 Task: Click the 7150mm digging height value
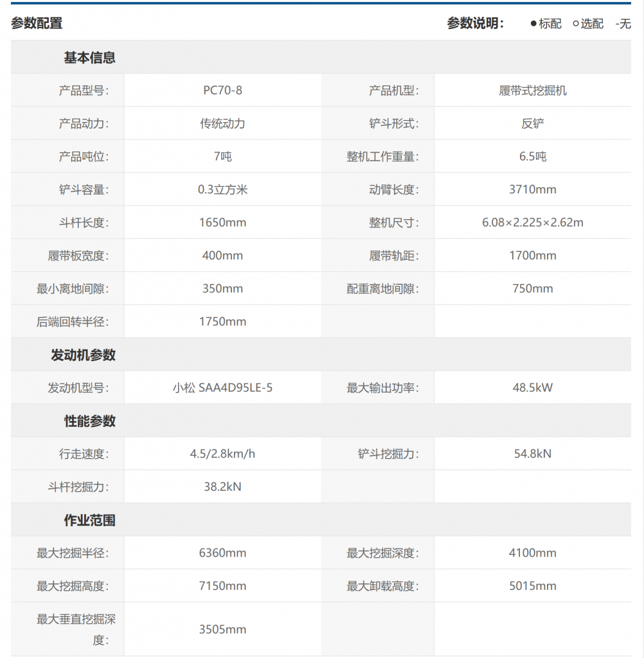click(x=222, y=586)
